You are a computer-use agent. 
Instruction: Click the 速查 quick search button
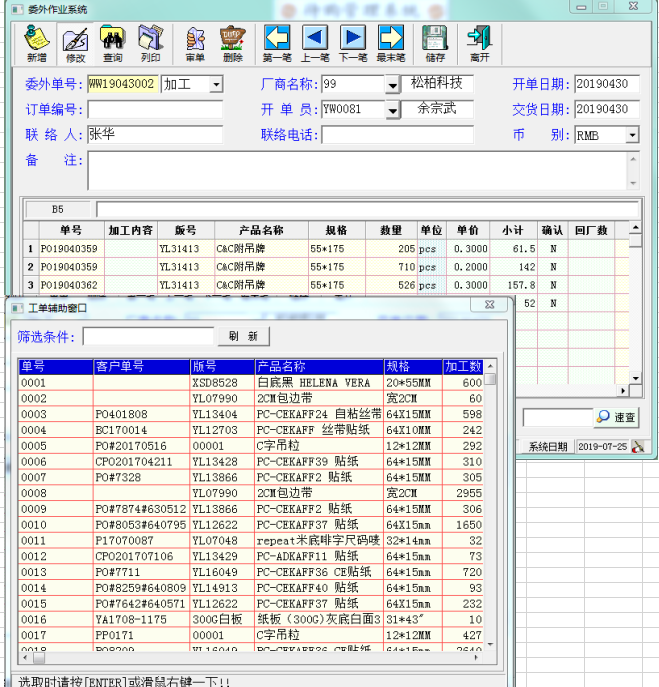pyautogui.click(x=616, y=417)
